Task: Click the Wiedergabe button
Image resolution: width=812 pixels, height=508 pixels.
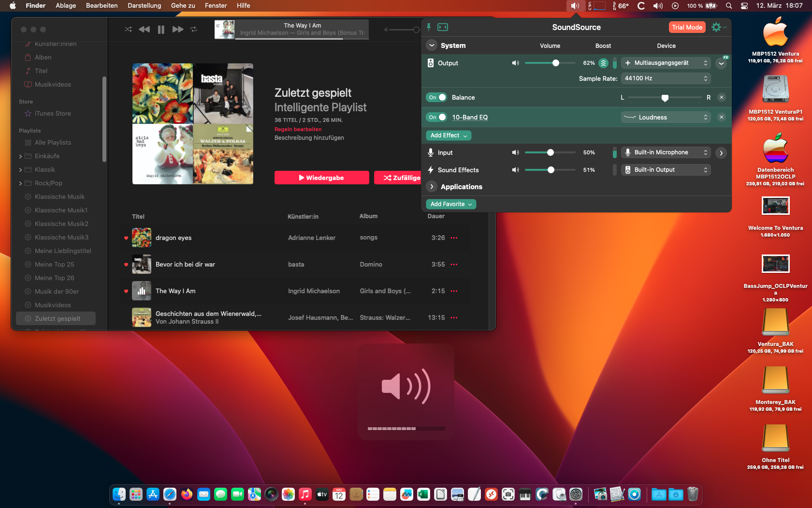Action: point(321,178)
